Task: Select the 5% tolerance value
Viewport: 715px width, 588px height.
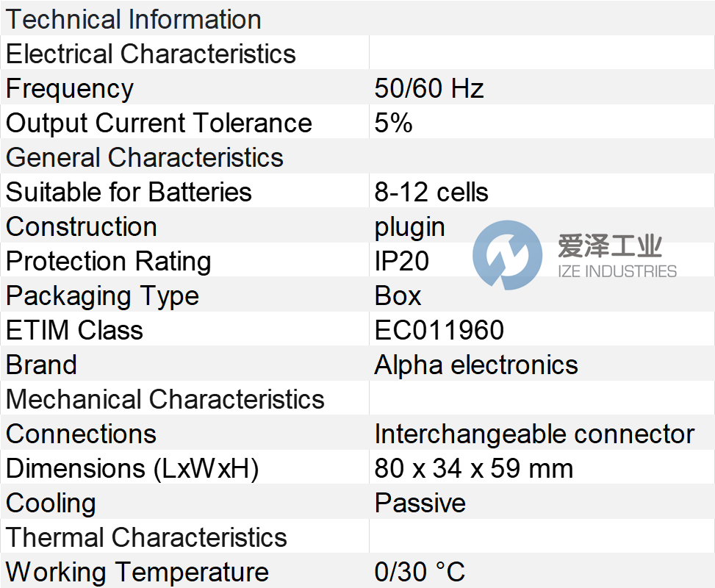Action: (x=393, y=123)
